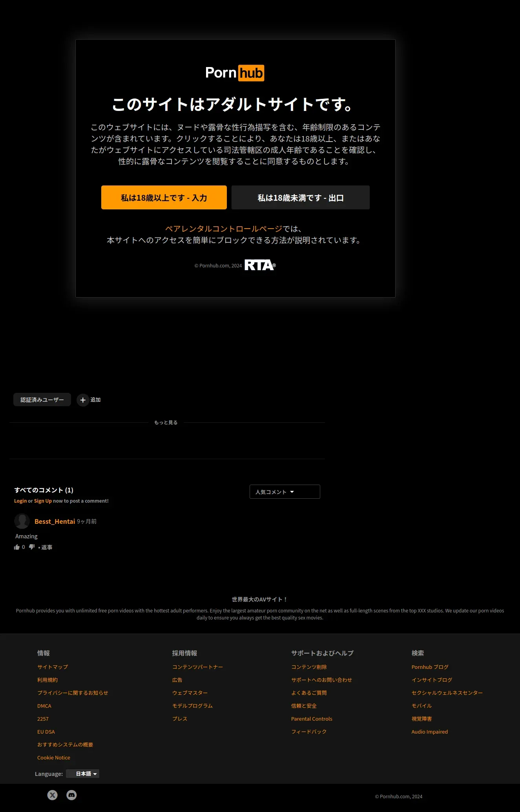Click the Login link above comments

point(20,501)
